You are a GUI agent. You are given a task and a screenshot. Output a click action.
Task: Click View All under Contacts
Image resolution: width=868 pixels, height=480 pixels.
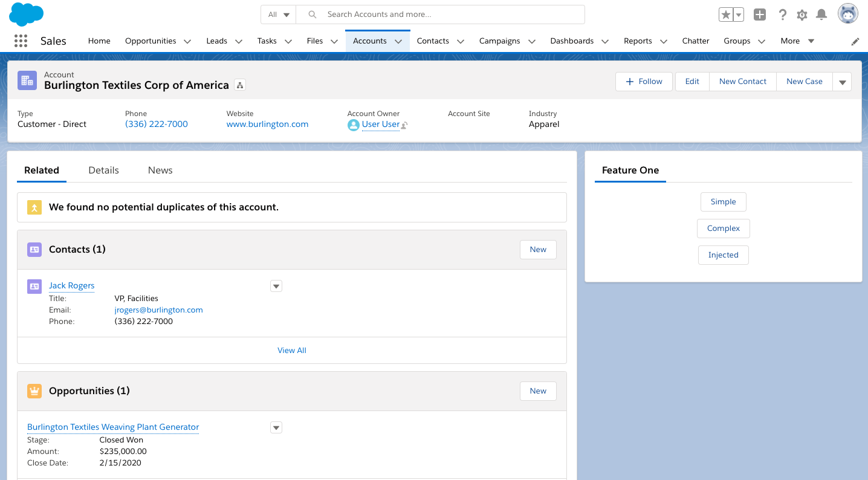click(x=292, y=351)
